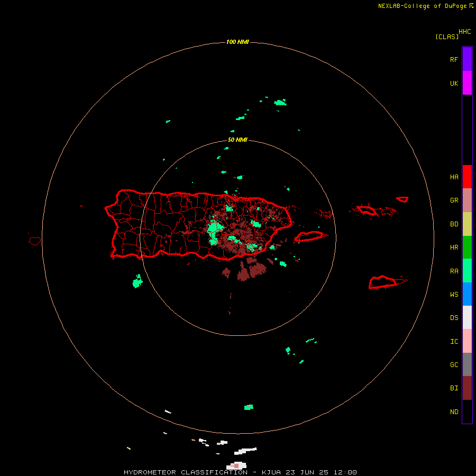476x476 pixels.
Task: Click the "HYDROMETEOR CLASSIFICATION" title text
Action: pos(186,472)
